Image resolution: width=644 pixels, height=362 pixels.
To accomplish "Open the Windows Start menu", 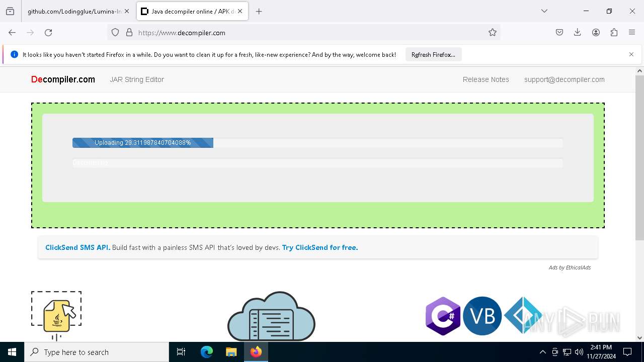I will coord(12,352).
